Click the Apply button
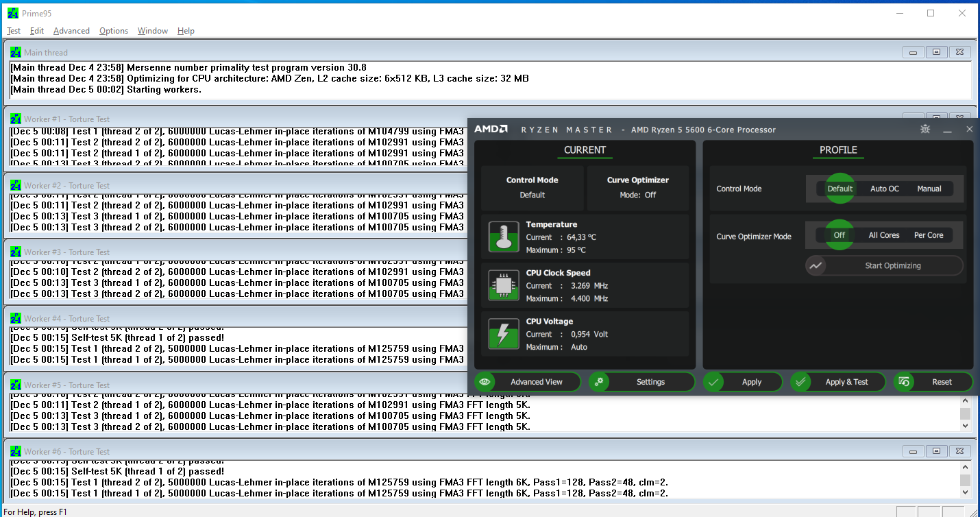The height and width of the screenshot is (517, 980). coord(743,382)
